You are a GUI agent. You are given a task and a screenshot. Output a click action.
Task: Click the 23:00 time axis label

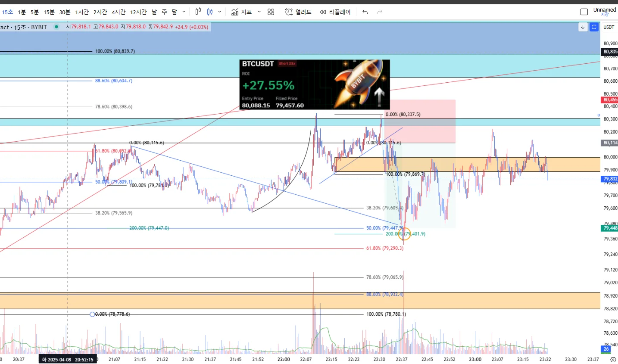click(475, 359)
